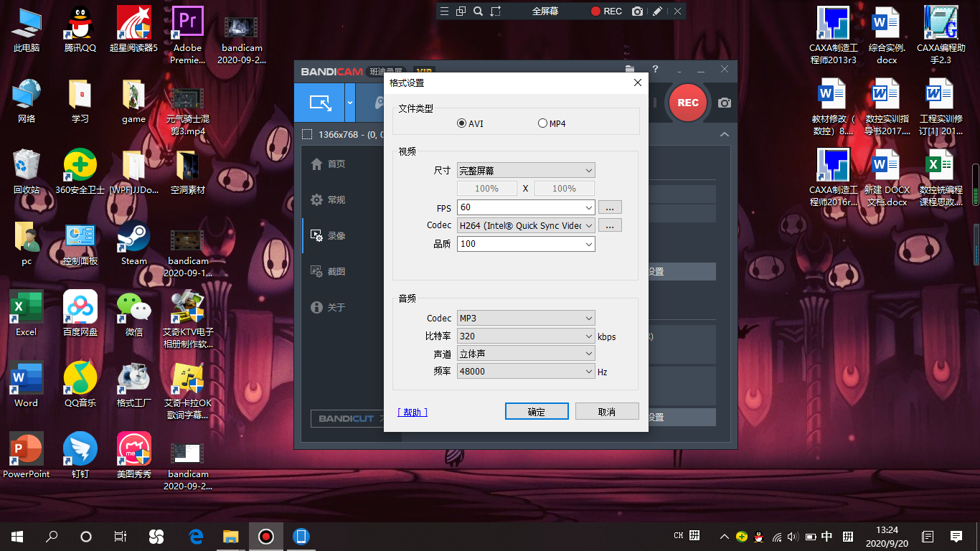Screen dimensions: 980x551
Task: Select 综合实例.docx file icon
Action: (x=887, y=35)
